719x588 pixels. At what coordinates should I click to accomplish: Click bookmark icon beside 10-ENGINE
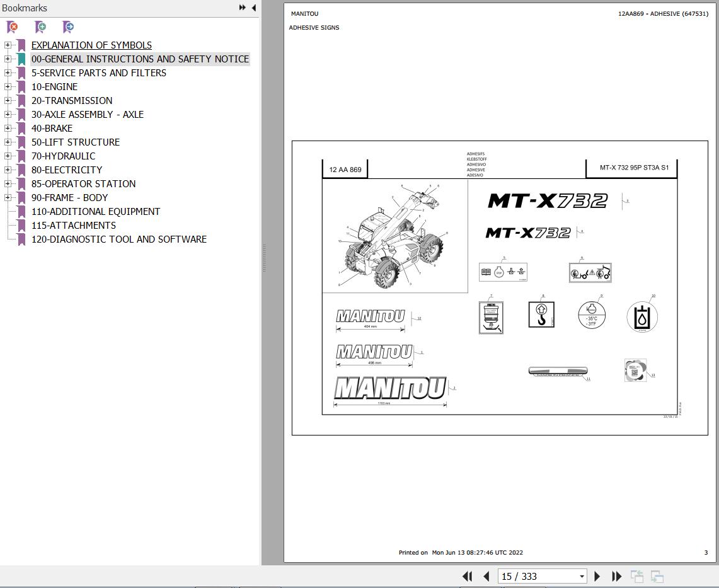21,87
